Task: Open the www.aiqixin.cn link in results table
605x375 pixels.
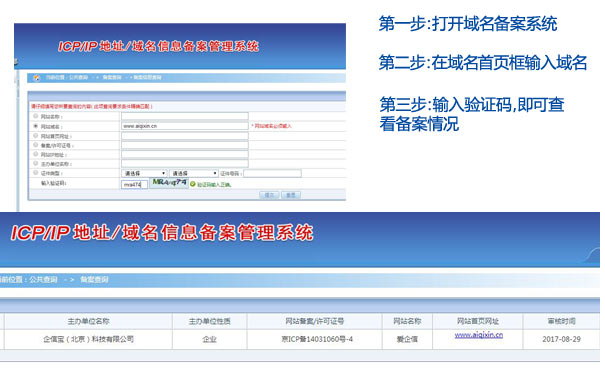Action: click(x=478, y=335)
